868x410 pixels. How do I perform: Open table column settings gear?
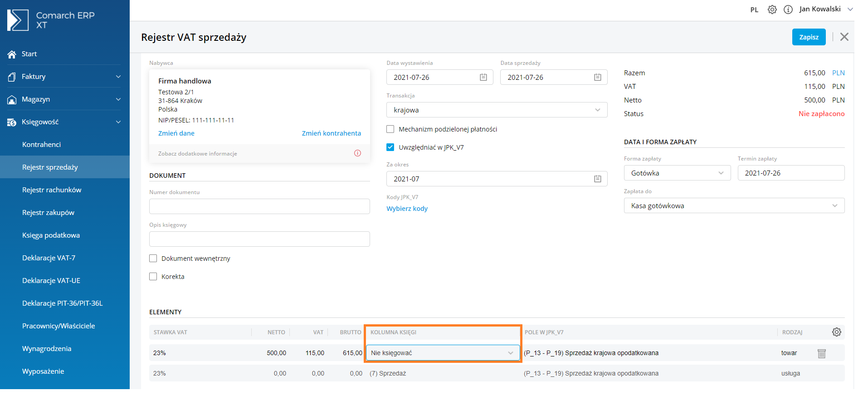pos(837,332)
